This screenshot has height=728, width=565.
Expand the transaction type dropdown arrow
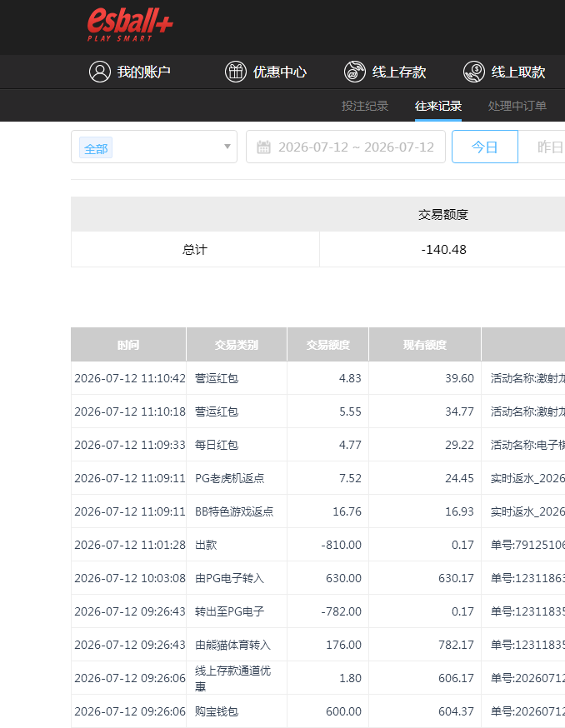227,147
